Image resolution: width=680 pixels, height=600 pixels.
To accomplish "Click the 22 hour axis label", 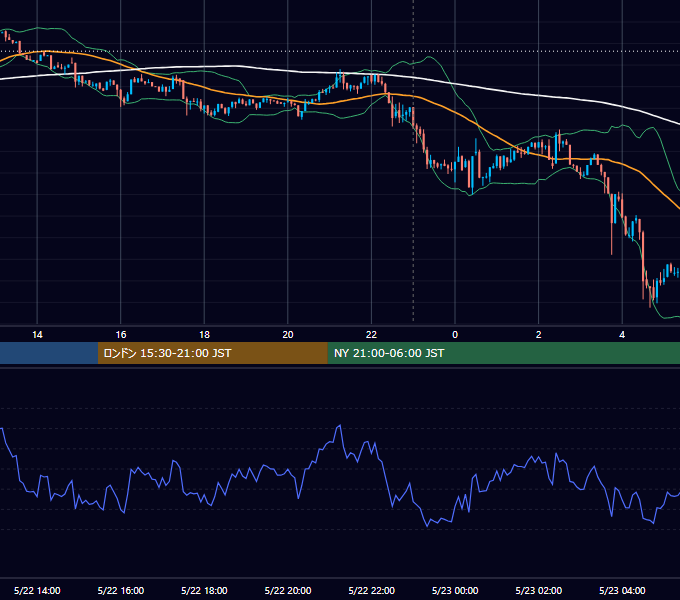I will (371, 335).
